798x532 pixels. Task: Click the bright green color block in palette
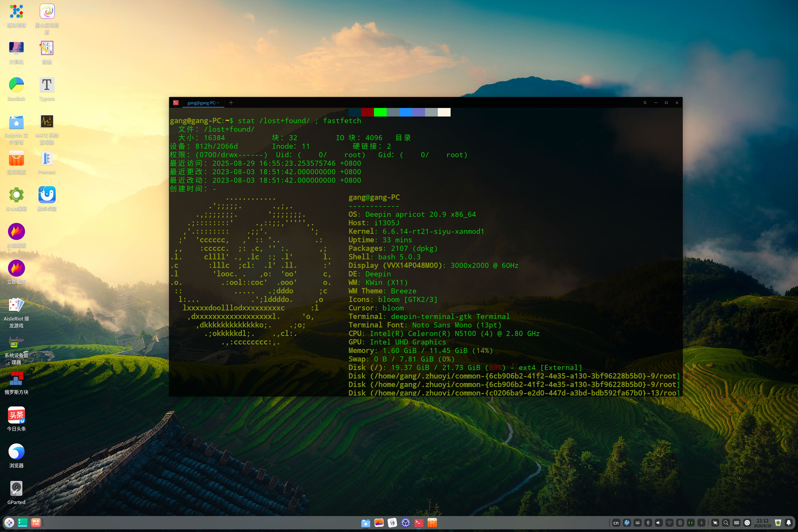click(x=380, y=112)
